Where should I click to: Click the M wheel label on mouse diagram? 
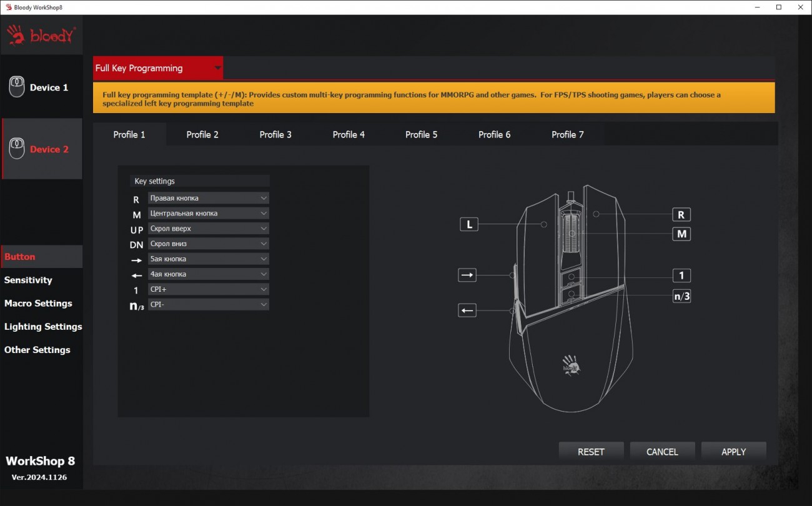pyautogui.click(x=681, y=234)
